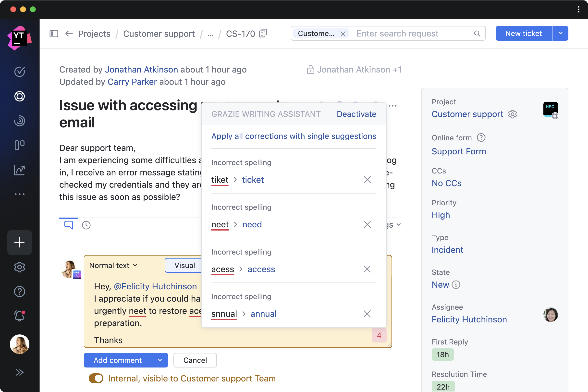Viewport: 588px width, 392px height.
Task: Click the analytics/chart icon in sidebar
Action: [x=20, y=169]
